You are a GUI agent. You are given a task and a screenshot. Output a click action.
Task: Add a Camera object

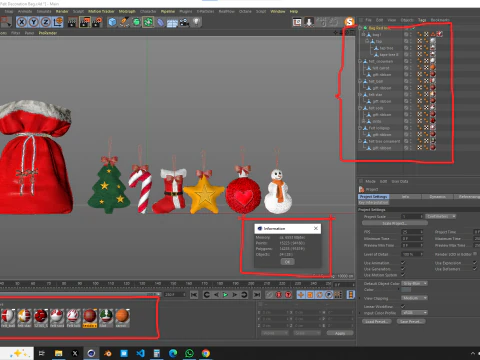pos(184,22)
